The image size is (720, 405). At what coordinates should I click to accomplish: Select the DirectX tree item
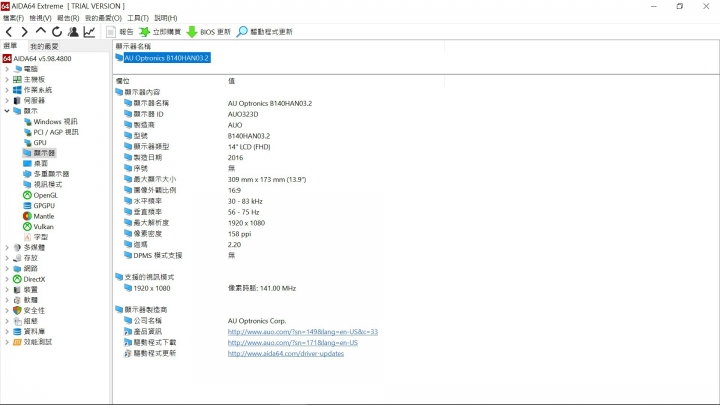click(29, 279)
